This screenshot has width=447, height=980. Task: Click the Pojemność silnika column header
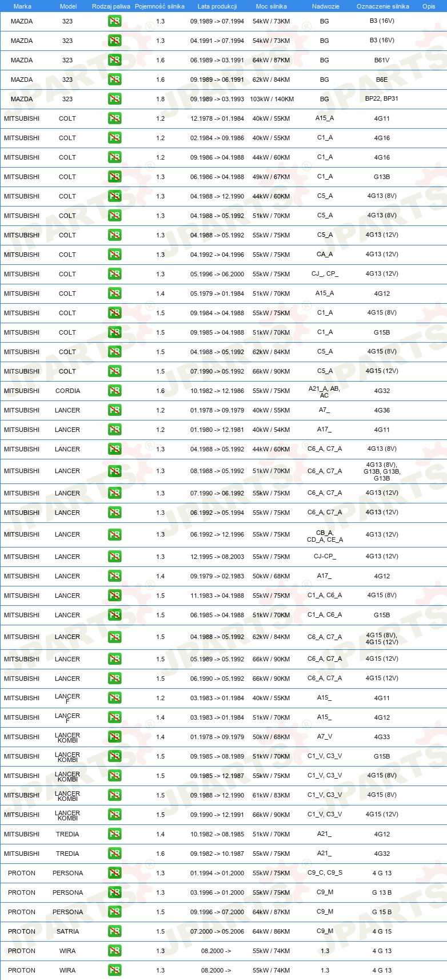point(159,6)
